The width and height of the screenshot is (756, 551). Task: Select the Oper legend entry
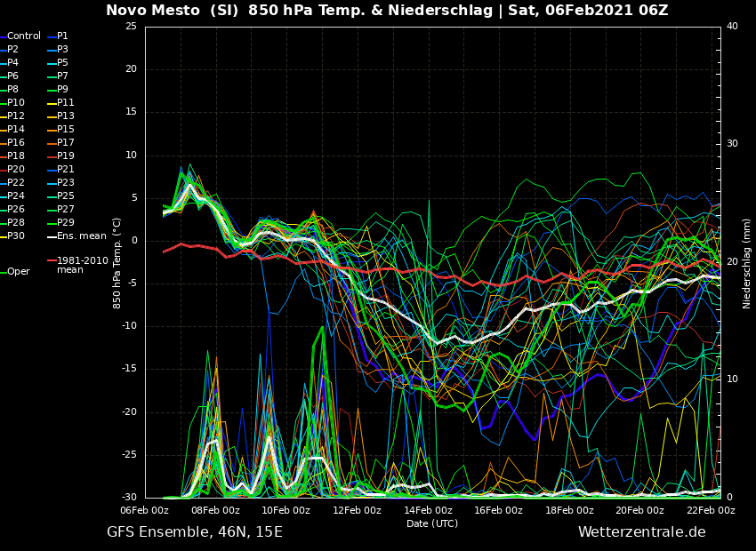pyautogui.click(x=19, y=272)
